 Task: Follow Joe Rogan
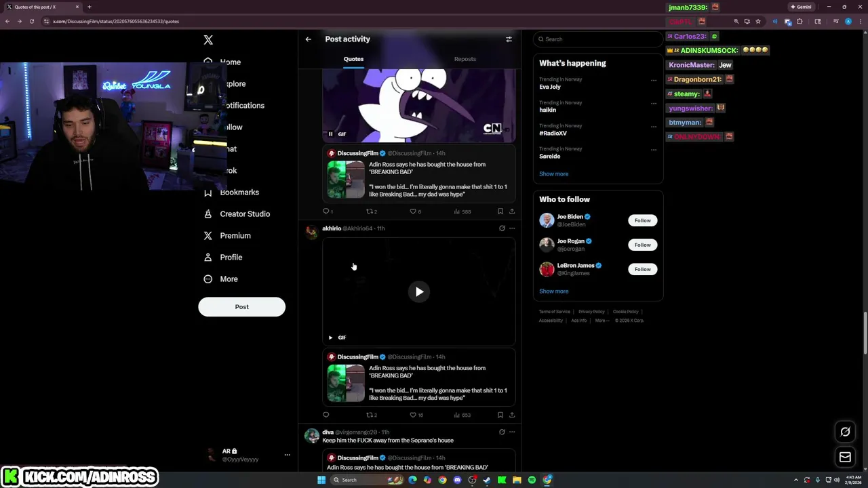click(x=642, y=245)
